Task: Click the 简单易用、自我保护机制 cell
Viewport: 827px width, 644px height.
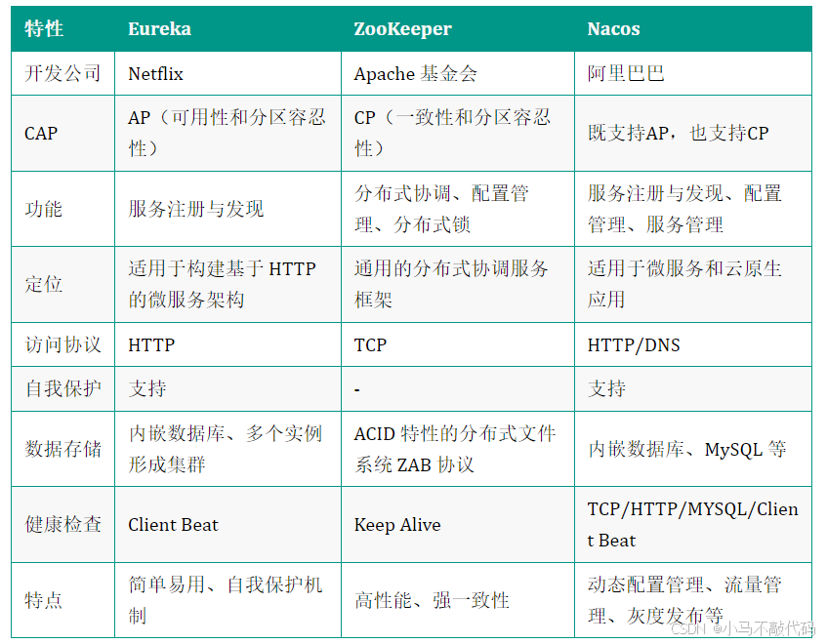Action: (x=227, y=600)
